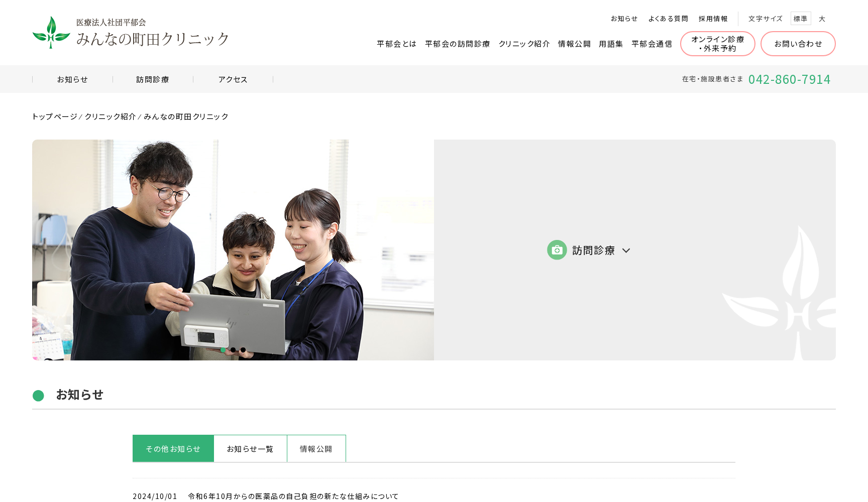The width and height of the screenshot is (868, 502).
Task: Click the お問い合わせ button
Action: pos(798,44)
